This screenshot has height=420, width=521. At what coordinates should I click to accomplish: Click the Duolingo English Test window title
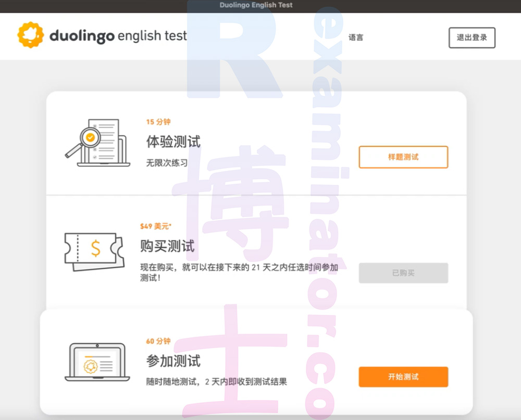pos(256,5)
